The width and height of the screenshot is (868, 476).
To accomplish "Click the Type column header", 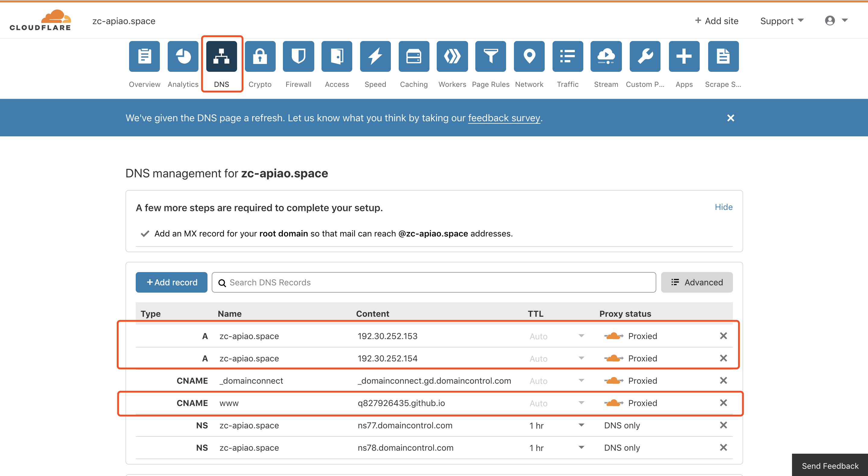I will tap(150, 313).
